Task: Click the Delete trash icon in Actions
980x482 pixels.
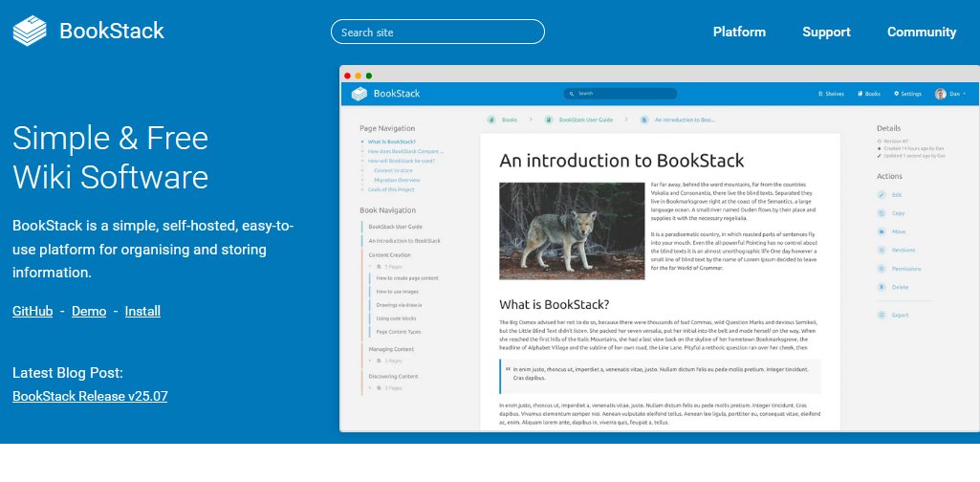Action: [881, 287]
